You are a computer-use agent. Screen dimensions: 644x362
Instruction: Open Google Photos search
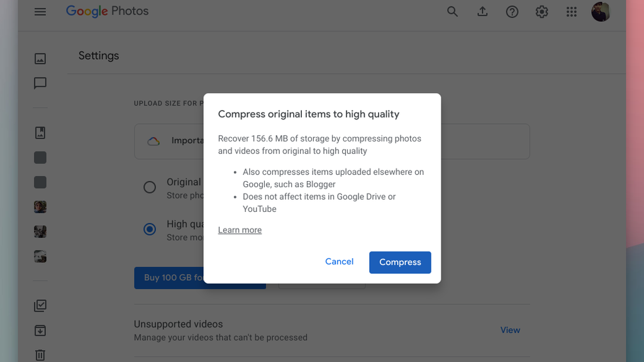(452, 11)
